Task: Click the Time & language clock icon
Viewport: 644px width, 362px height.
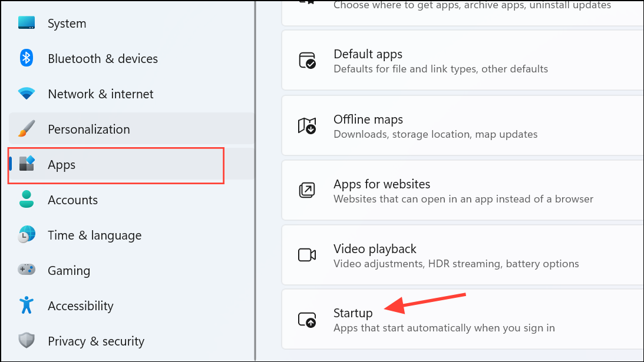Action: [26, 235]
